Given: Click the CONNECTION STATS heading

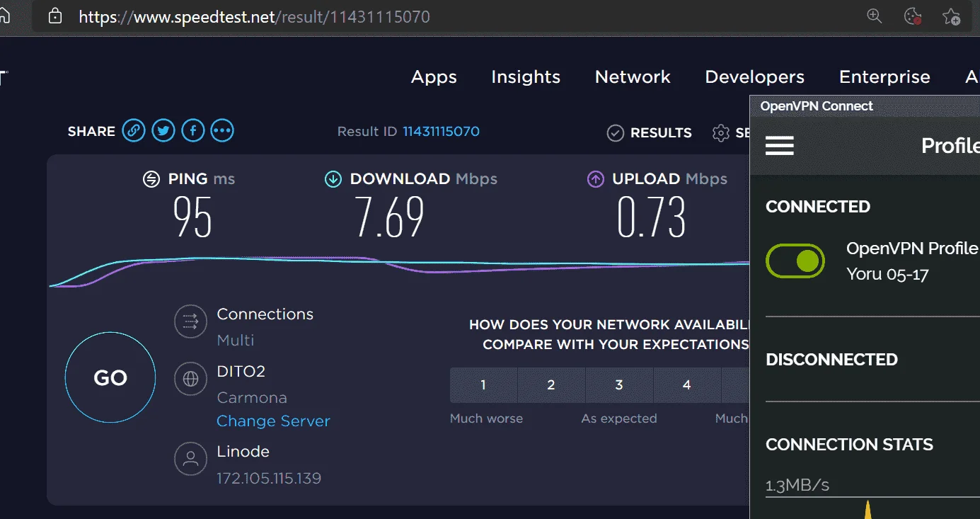Looking at the screenshot, I should (x=849, y=445).
